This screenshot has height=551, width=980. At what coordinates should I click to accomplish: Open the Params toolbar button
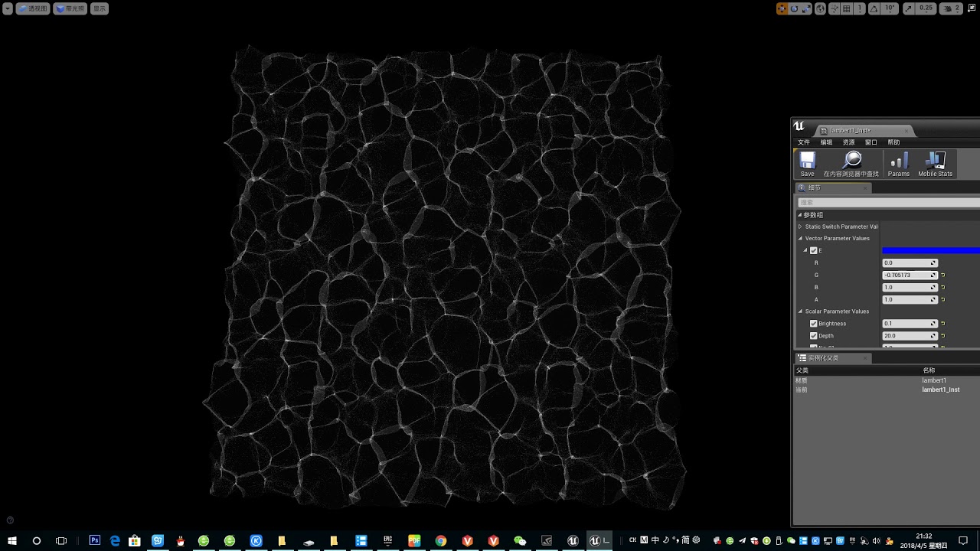coord(899,164)
